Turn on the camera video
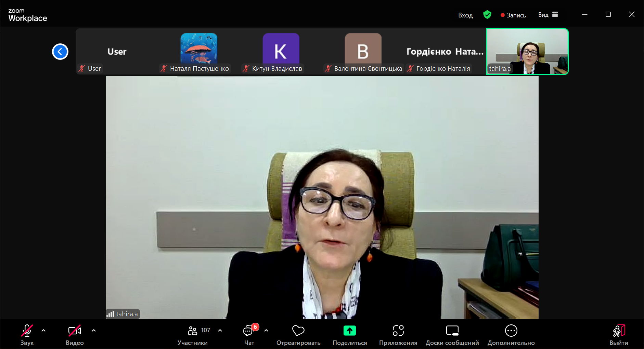This screenshot has height=349, width=644. [x=75, y=331]
